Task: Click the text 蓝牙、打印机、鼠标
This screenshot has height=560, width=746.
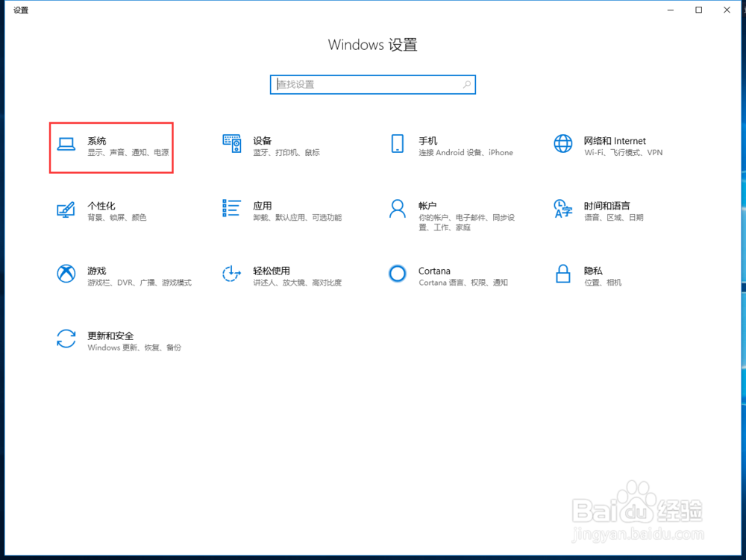Action: click(x=286, y=153)
